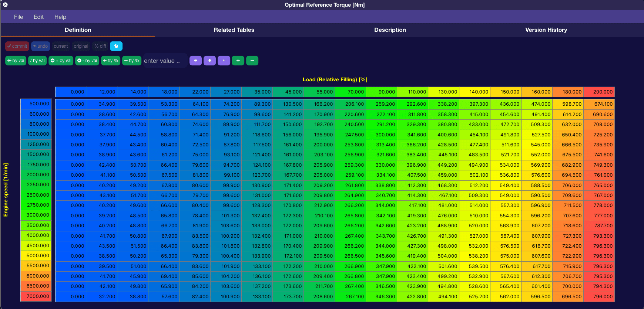Switch to the Version History tab
Screen dimensions: 644x309
pyautogui.click(x=546, y=30)
